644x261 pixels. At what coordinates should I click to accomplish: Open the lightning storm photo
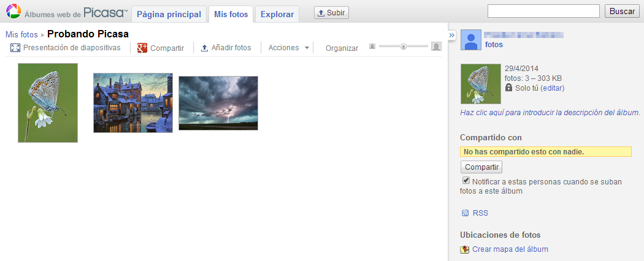coord(218,103)
